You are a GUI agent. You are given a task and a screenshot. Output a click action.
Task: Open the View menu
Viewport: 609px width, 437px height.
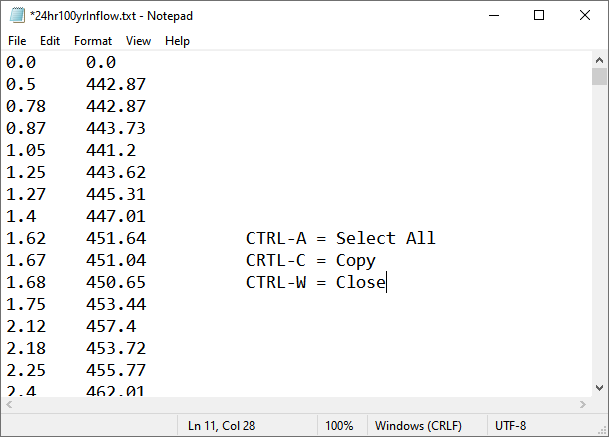(139, 41)
